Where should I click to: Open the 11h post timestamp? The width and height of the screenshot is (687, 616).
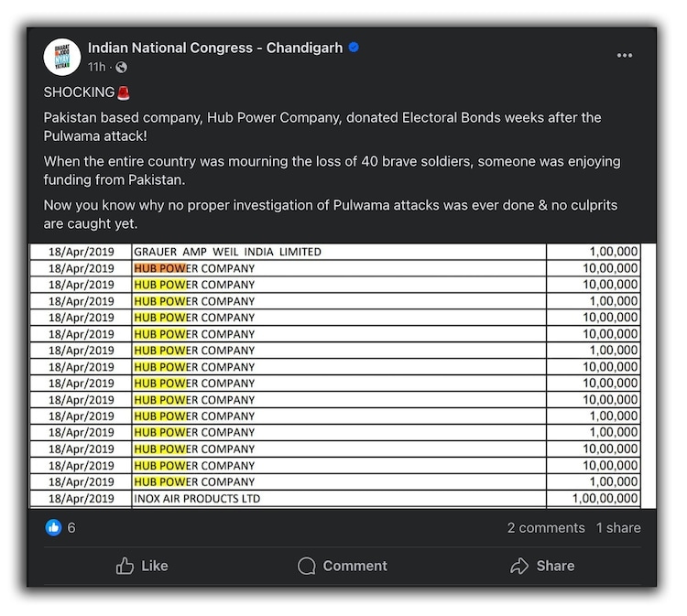coord(96,67)
